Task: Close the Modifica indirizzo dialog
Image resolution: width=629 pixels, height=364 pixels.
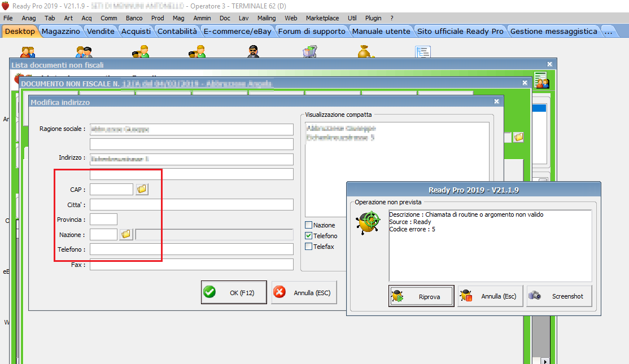Action: coord(497,102)
